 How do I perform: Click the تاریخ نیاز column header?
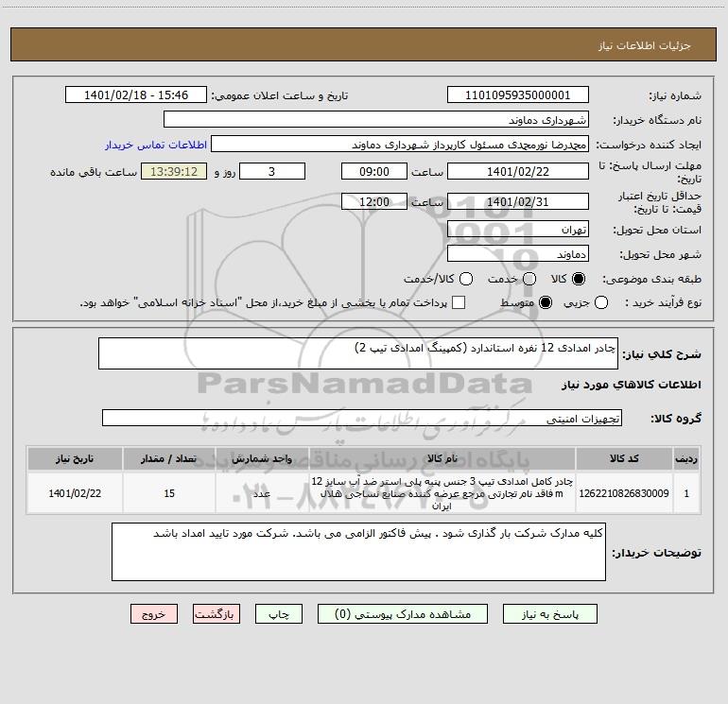[75, 458]
